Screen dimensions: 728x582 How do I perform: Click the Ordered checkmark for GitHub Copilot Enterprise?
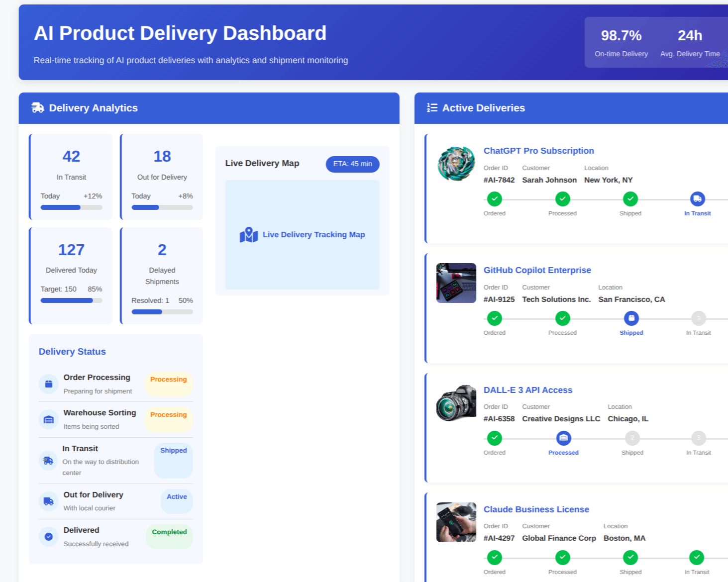pos(495,318)
